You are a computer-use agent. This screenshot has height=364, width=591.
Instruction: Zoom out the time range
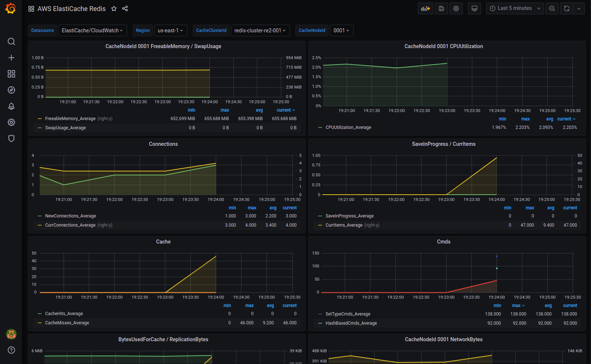(x=552, y=8)
